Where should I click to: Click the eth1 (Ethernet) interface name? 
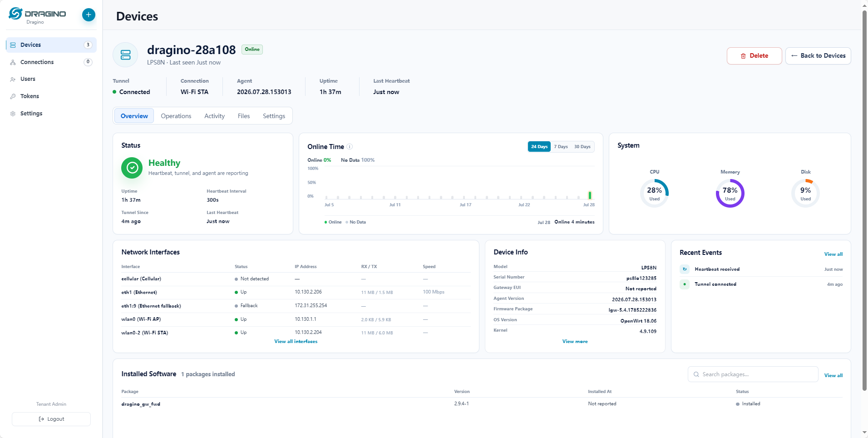point(139,293)
